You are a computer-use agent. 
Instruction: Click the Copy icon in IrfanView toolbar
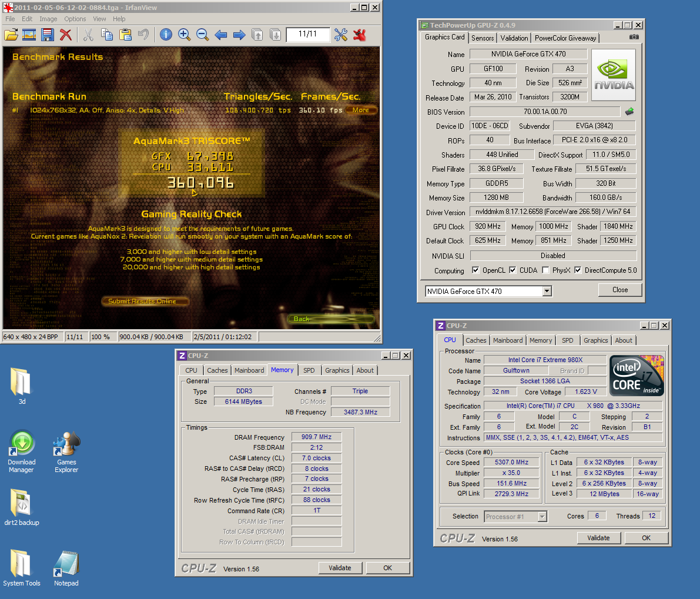[107, 34]
